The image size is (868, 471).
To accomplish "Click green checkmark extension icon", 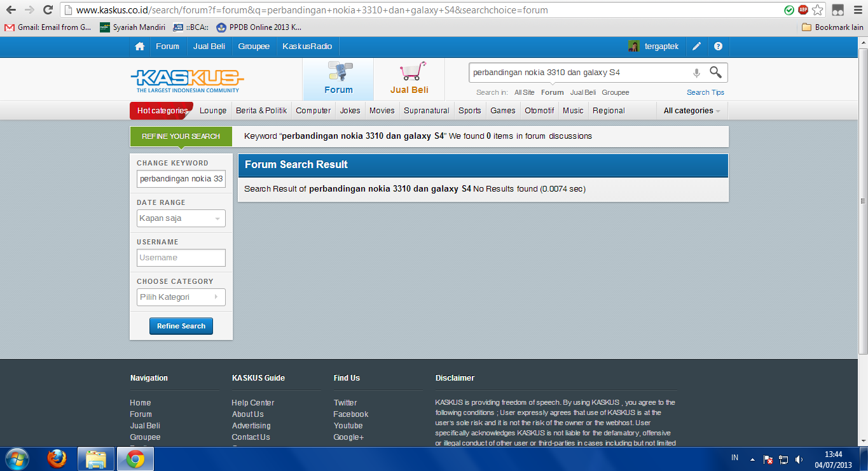I will click(789, 10).
